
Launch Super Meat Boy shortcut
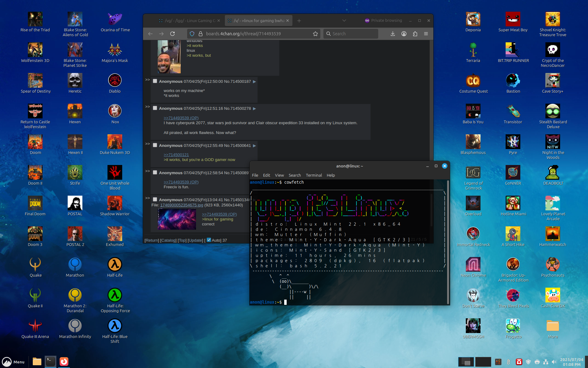tap(513, 22)
